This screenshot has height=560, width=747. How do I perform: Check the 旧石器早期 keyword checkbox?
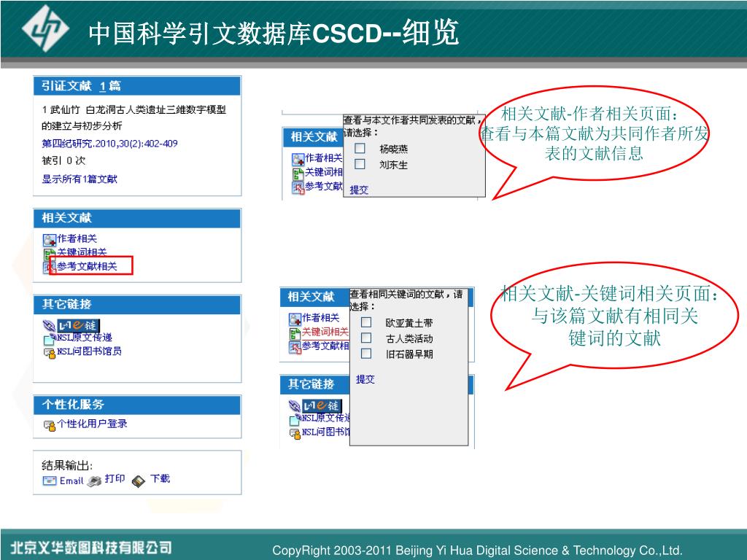[x=366, y=354]
